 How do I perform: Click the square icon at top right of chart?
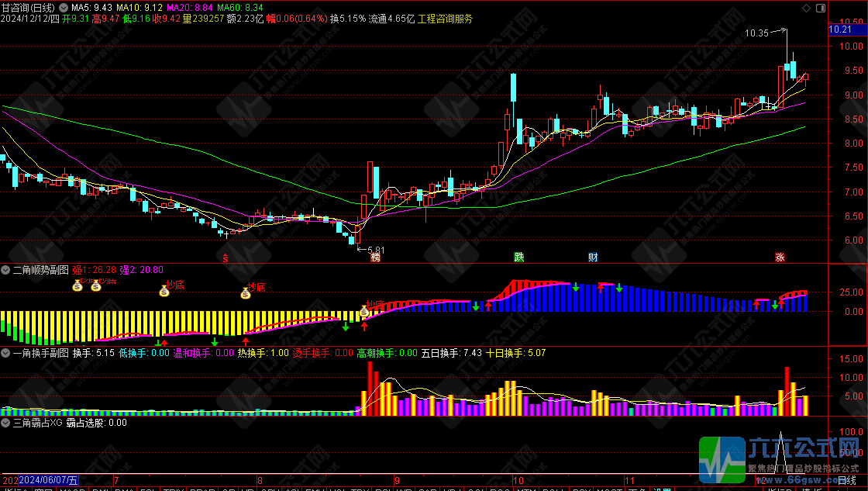coord(820,8)
